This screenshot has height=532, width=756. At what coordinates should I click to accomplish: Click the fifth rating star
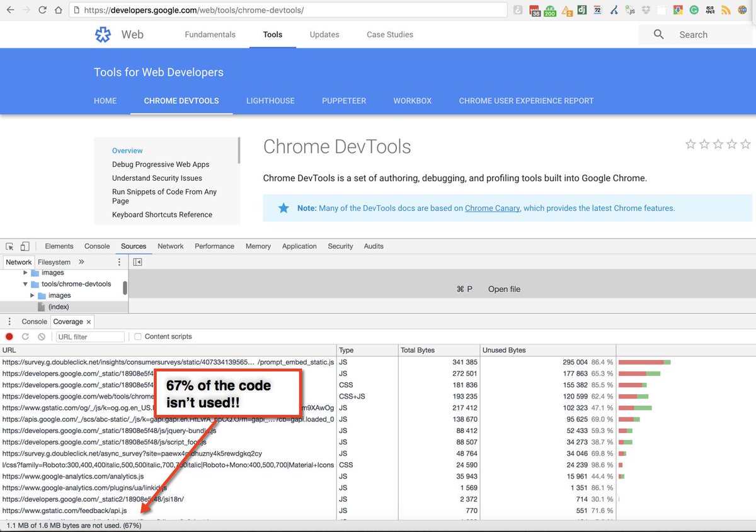(x=746, y=144)
